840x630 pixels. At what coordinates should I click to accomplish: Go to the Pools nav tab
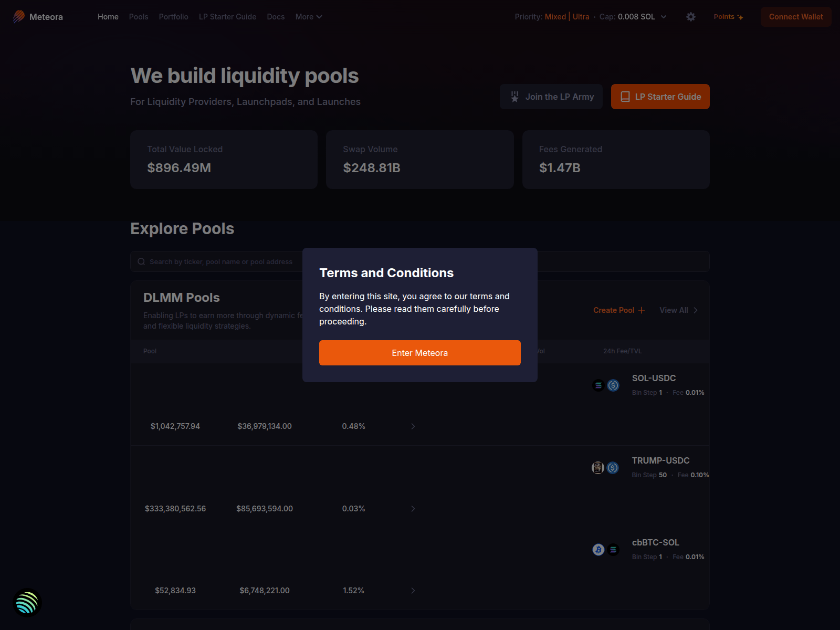click(139, 17)
